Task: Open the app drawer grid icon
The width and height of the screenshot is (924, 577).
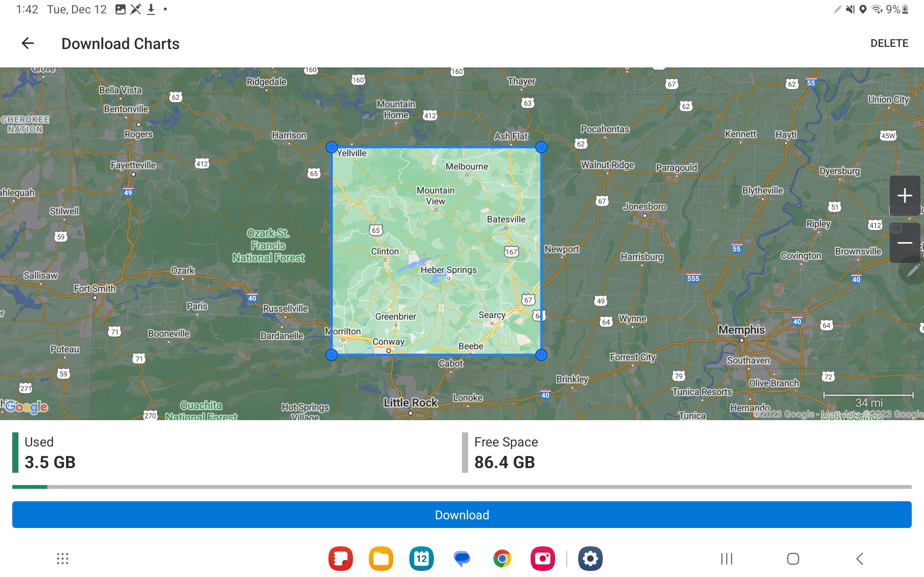Action: pyautogui.click(x=62, y=559)
